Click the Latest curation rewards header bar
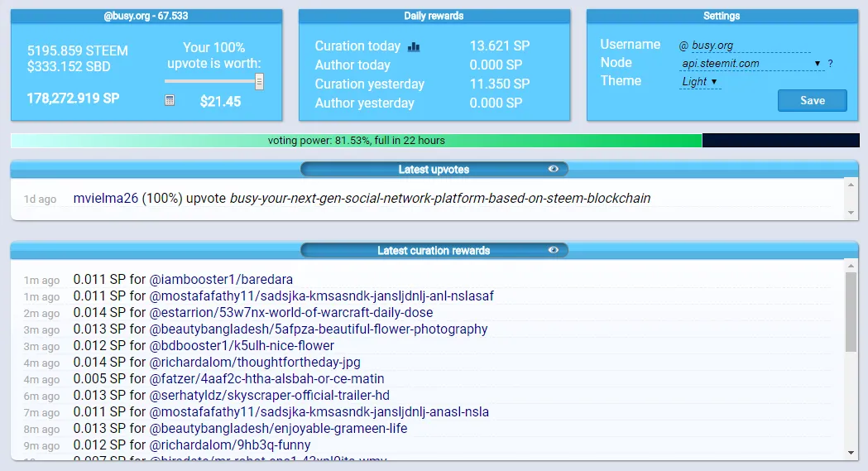This screenshot has width=868, height=471. 434,251
